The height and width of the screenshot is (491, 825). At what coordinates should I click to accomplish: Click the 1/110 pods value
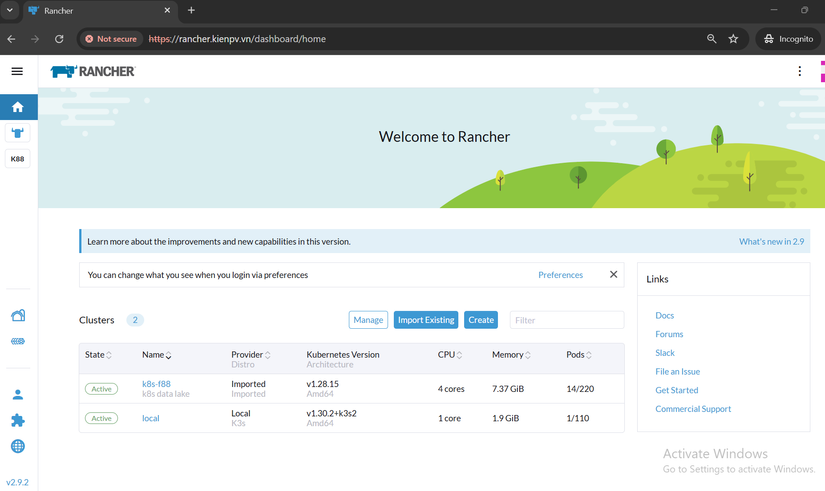[x=578, y=418]
